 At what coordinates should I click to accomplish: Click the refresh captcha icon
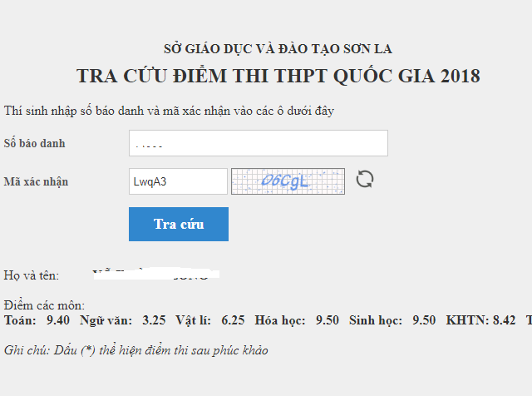click(x=365, y=180)
